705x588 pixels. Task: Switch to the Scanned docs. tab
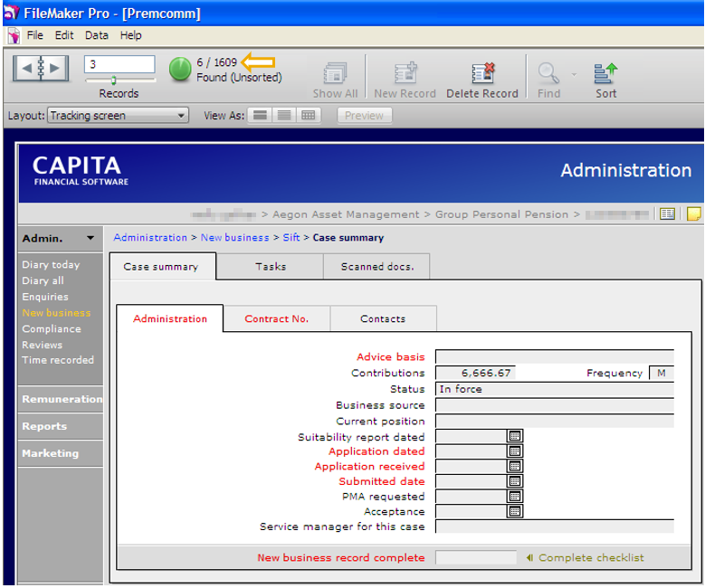pos(376,267)
